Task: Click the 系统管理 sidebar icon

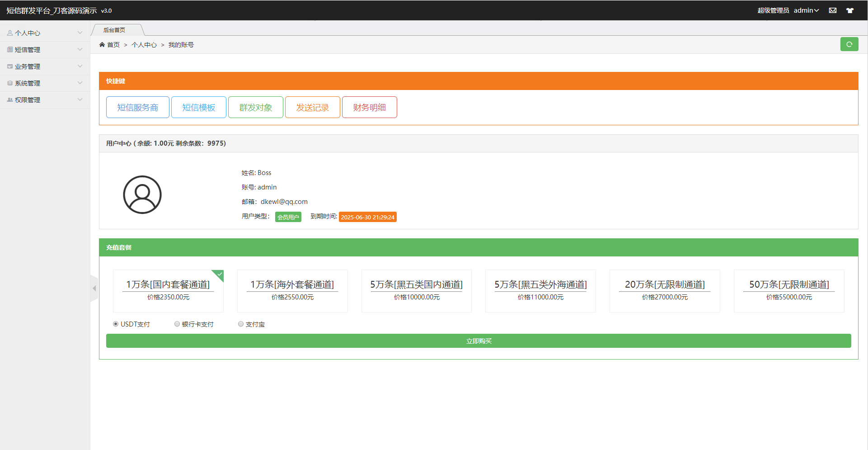Action: click(x=9, y=83)
